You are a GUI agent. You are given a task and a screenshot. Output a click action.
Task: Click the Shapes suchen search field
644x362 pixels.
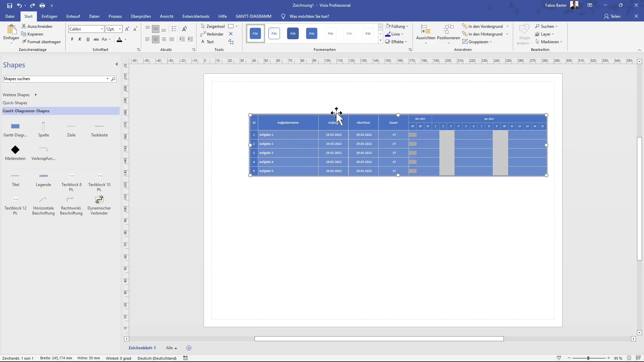point(54,79)
